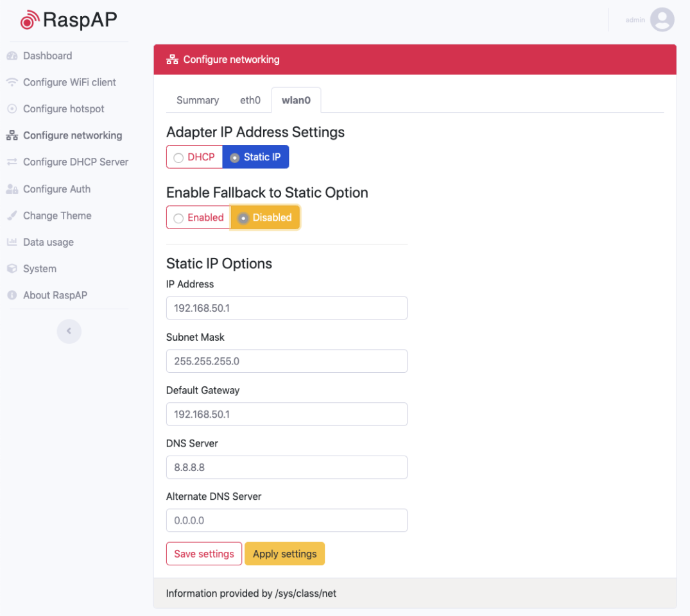Click the DHCP Server arrows icon
This screenshot has height=616, width=690.
(x=12, y=162)
